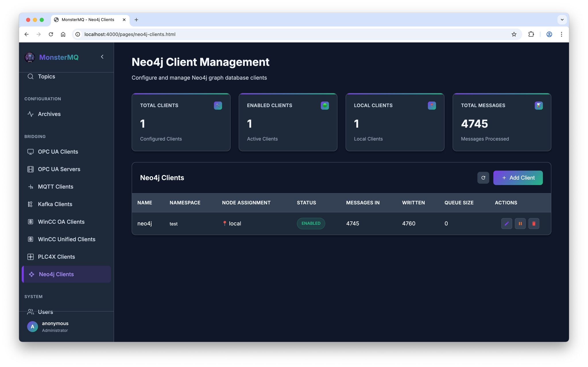Click the MonsterMQ logo icon
The height and width of the screenshot is (367, 588).
30,57
